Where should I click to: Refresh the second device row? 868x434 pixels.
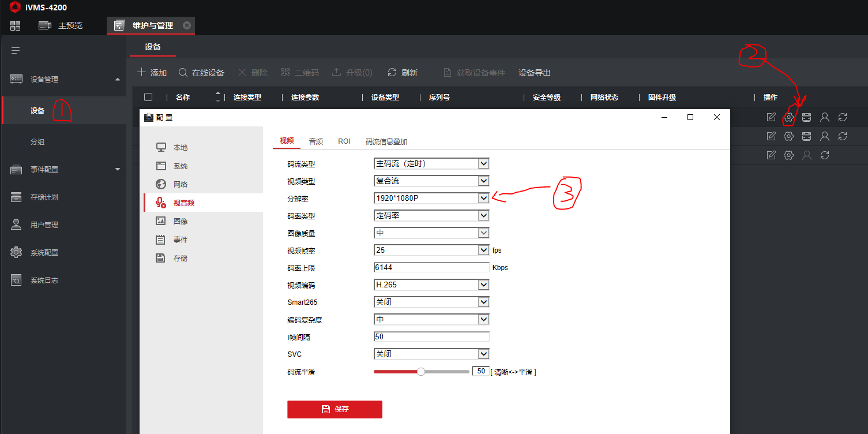[843, 136]
